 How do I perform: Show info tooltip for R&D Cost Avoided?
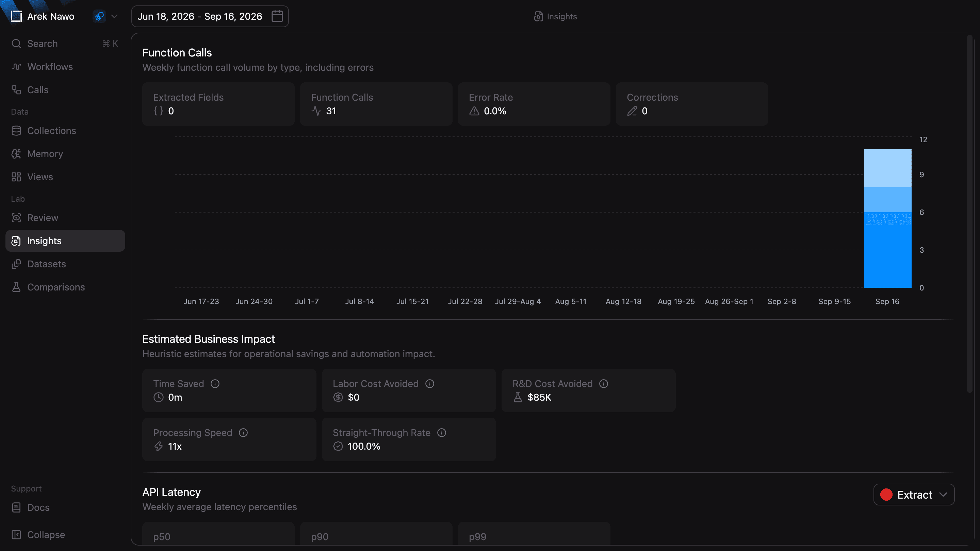coord(604,384)
